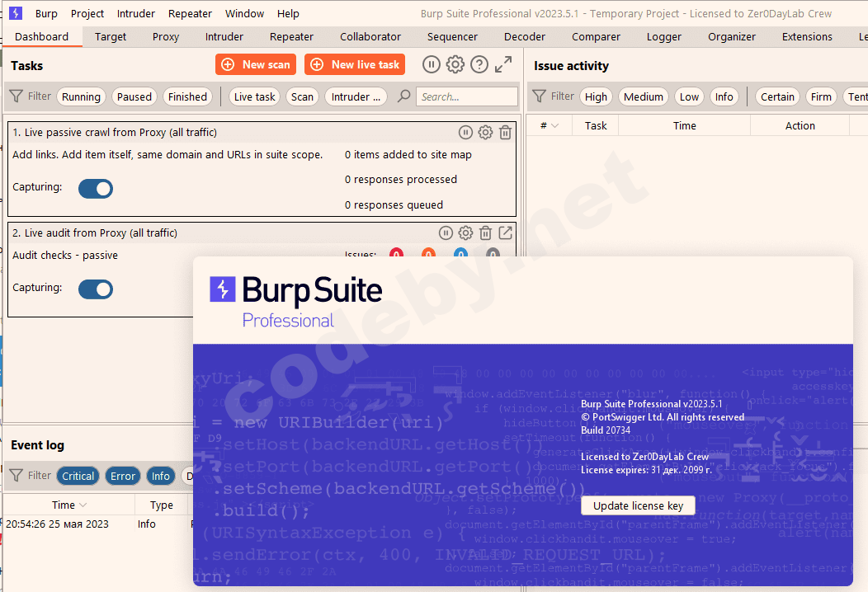The image size is (868, 592).
Task: Toggle the Info severity issue filter
Action: coord(724,96)
